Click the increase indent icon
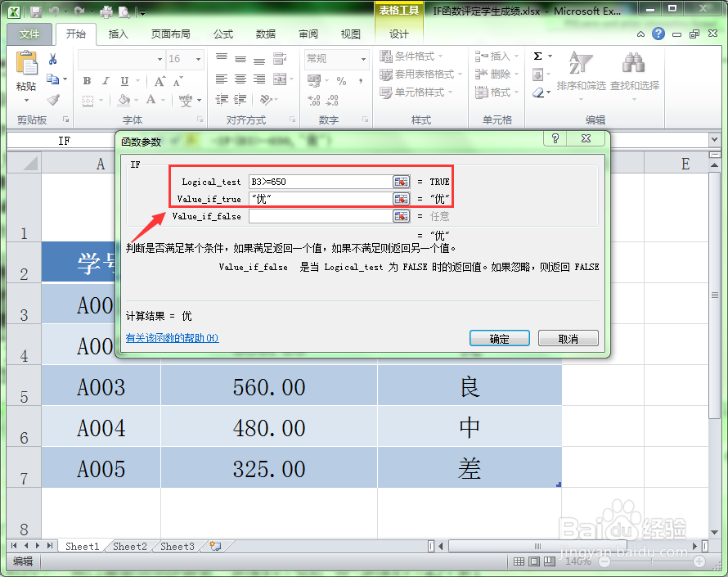This screenshot has width=728, height=577. click(x=240, y=99)
